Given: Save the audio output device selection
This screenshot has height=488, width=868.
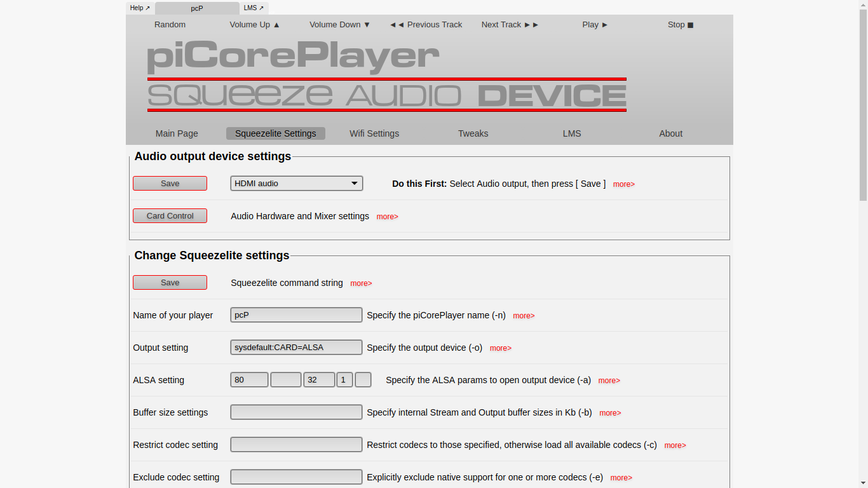Looking at the screenshot, I should (x=170, y=184).
